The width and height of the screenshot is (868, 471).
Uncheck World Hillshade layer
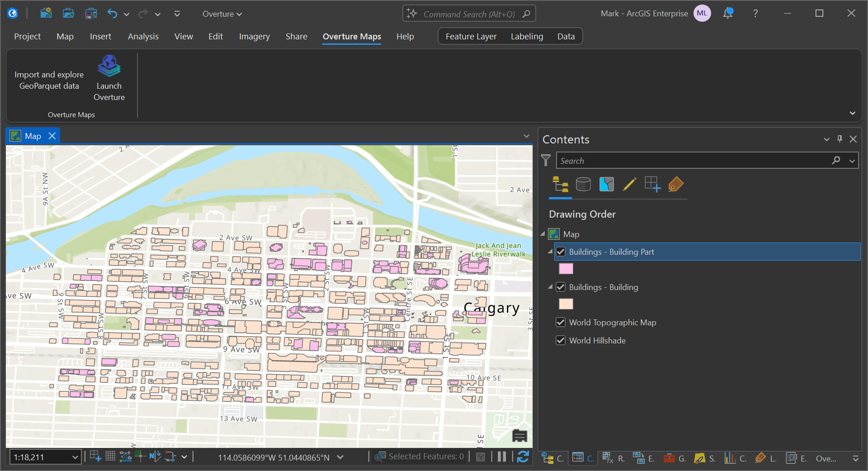[x=561, y=340]
